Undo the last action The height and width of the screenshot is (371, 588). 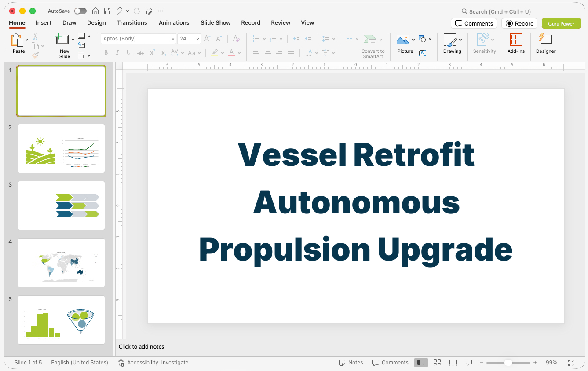click(x=119, y=11)
